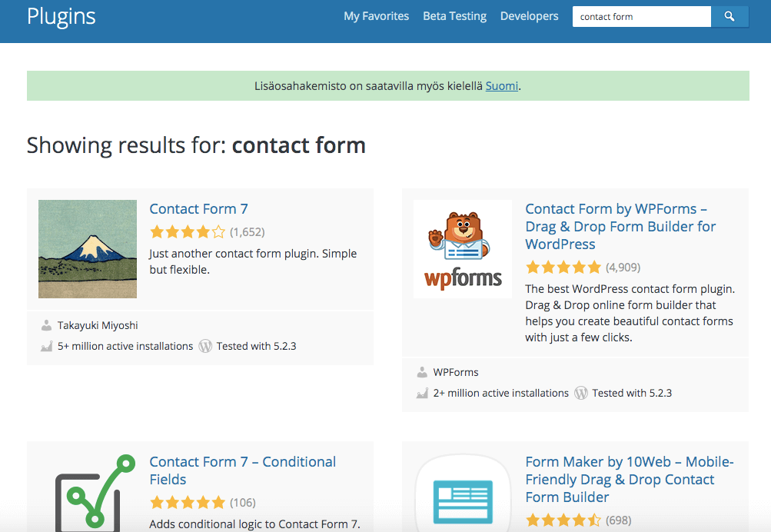Click the five-star rating of WPForms plugin
771x532 pixels.
pos(563,267)
